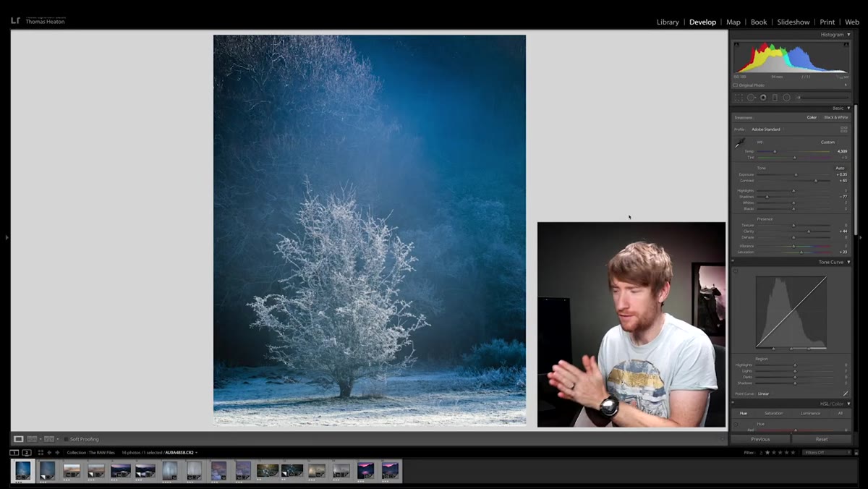Toggle the HSL/Color panel on/off switch
The image size is (868, 489).
coord(732,404)
